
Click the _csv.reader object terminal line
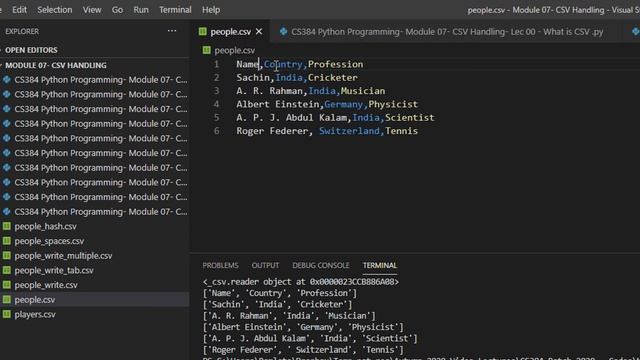coord(301,282)
